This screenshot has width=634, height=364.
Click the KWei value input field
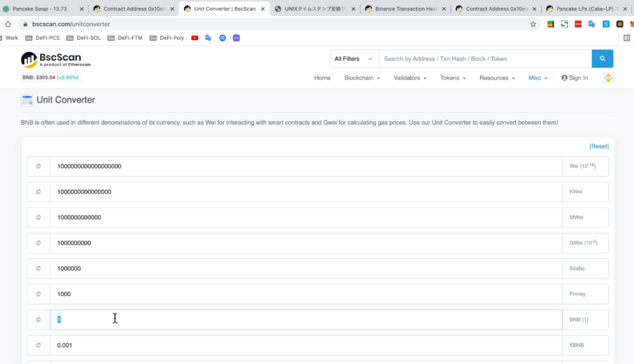(x=306, y=192)
